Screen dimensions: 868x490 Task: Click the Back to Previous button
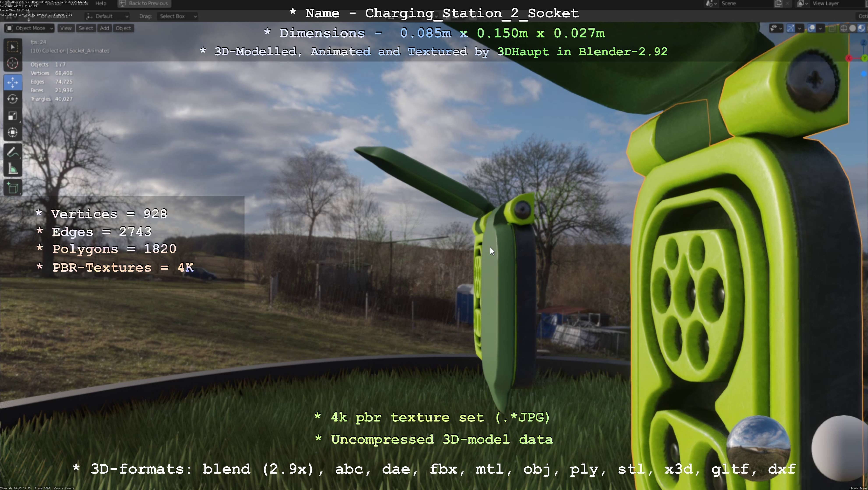[144, 3]
